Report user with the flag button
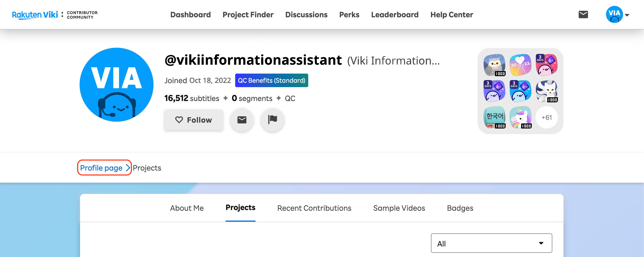 (x=272, y=120)
